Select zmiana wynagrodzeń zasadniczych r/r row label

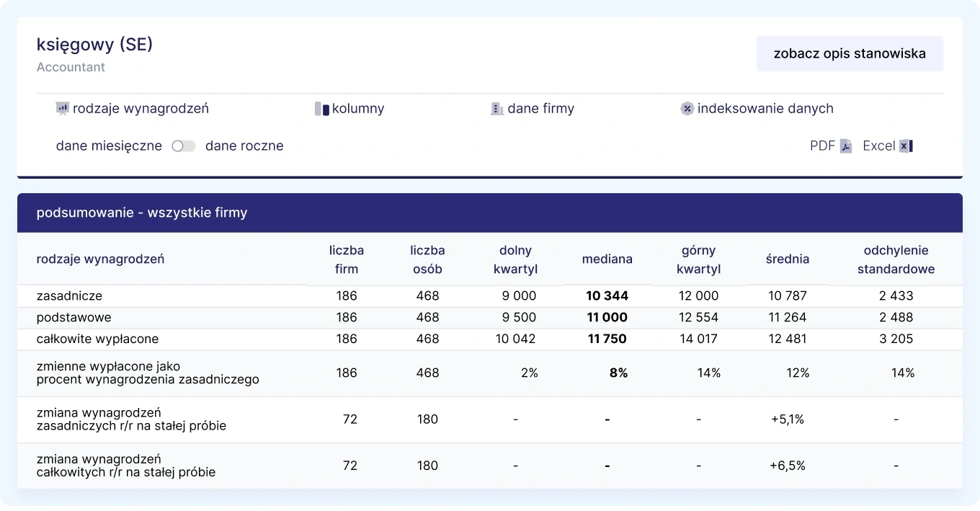[131, 419]
